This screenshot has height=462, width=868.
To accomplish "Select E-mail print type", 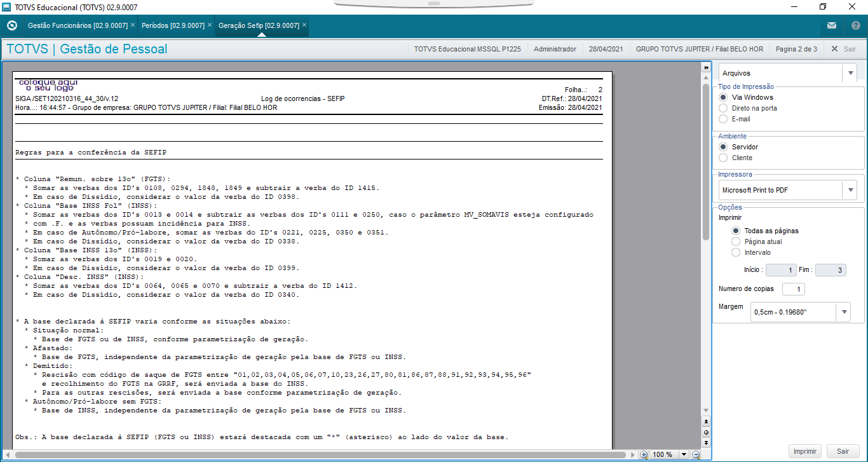I will click(x=722, y=119).
